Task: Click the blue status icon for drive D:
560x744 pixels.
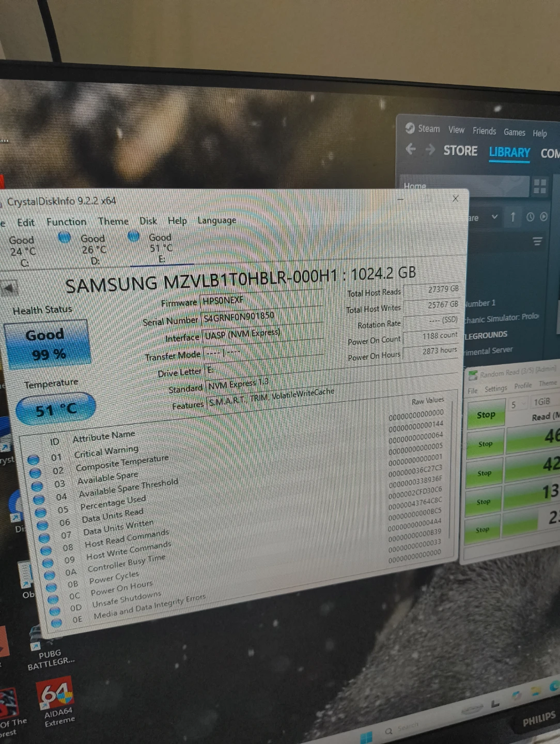Action: click(x=65, y=237)
